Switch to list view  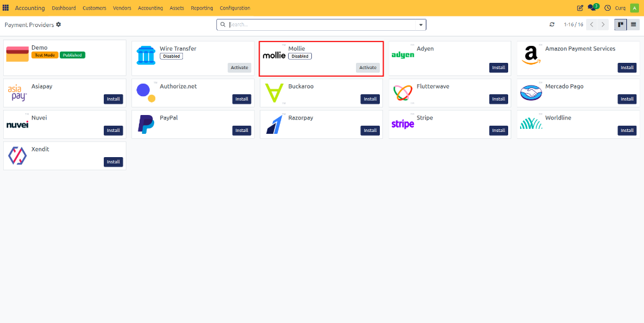click(633, 25)
